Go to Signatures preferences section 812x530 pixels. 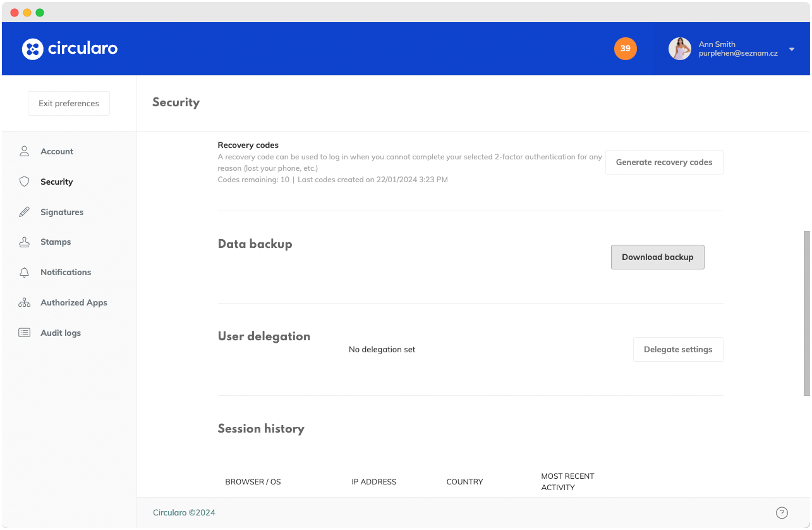tap(62, 212)
